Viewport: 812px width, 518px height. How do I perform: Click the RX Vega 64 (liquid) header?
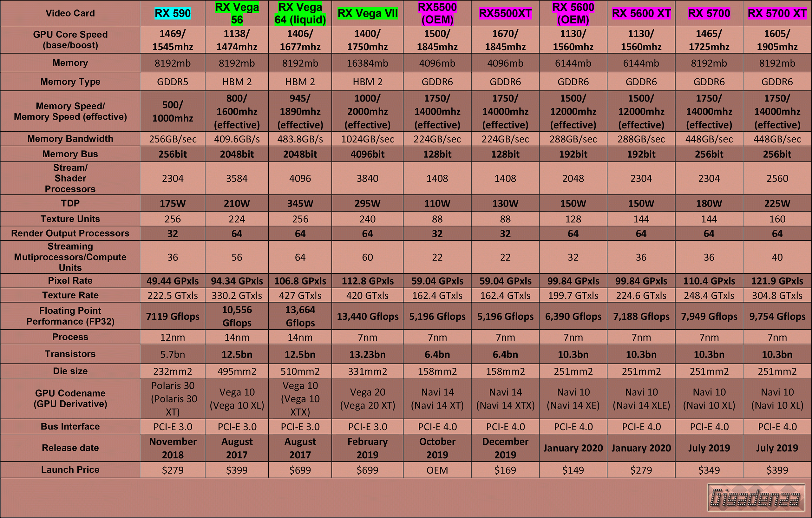coord(300,13)
